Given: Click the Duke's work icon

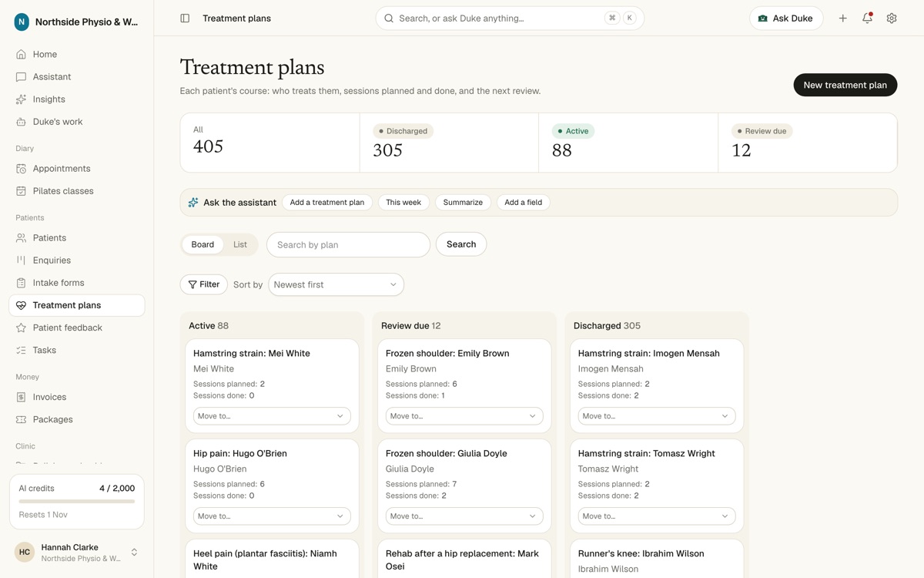Looking at the screenshot, I should pyautogui.click(x=21, y=122).
